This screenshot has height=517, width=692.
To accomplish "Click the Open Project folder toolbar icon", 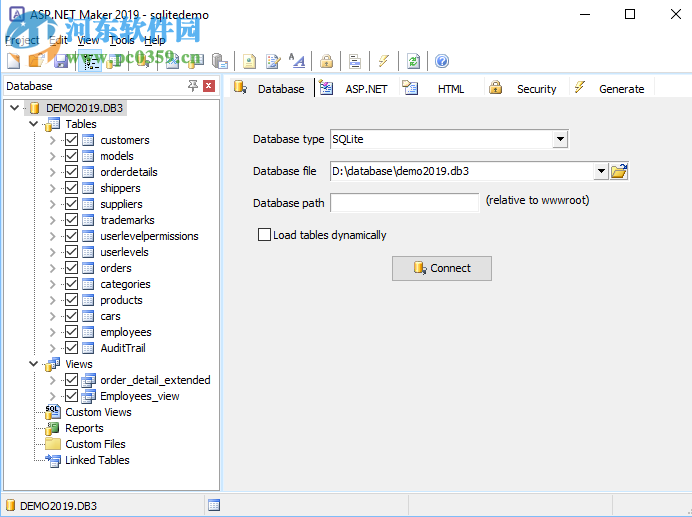I will 37,61.
